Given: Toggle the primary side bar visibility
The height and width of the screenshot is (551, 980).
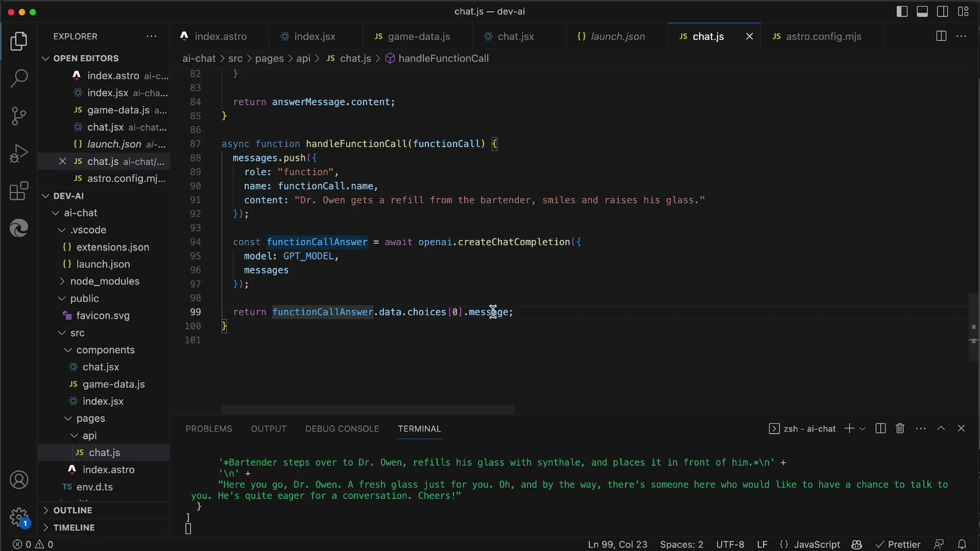Looking at the screenshot, I should [x=902, y=11].
